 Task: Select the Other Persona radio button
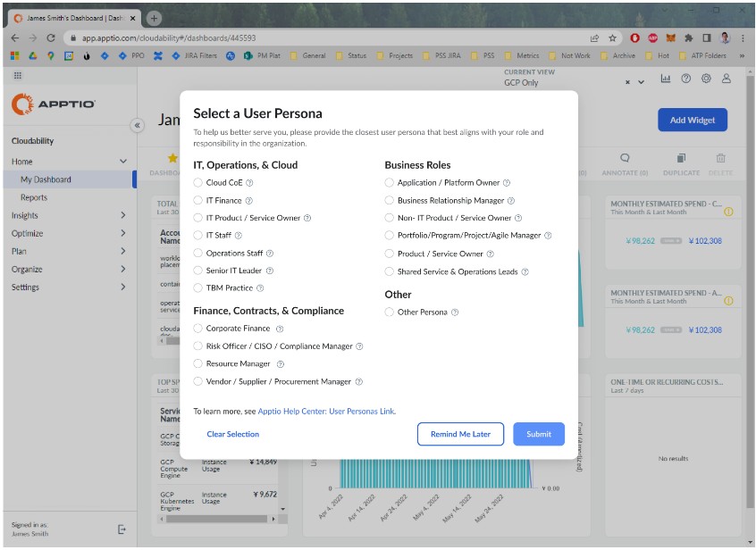(389, 312)
